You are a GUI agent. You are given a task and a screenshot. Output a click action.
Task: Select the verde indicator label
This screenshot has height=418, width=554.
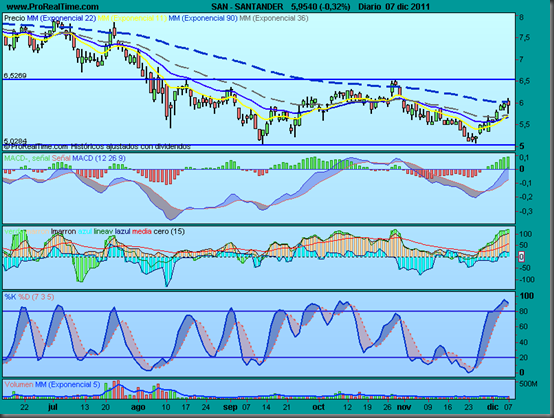[14, 231]
